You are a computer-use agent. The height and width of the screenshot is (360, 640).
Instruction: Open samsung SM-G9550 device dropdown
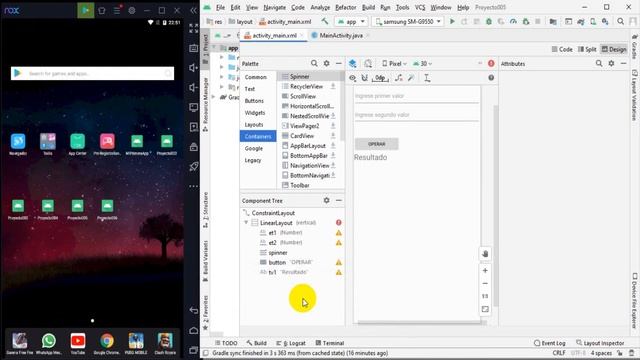pyautogui.click(x=408, y=21)
